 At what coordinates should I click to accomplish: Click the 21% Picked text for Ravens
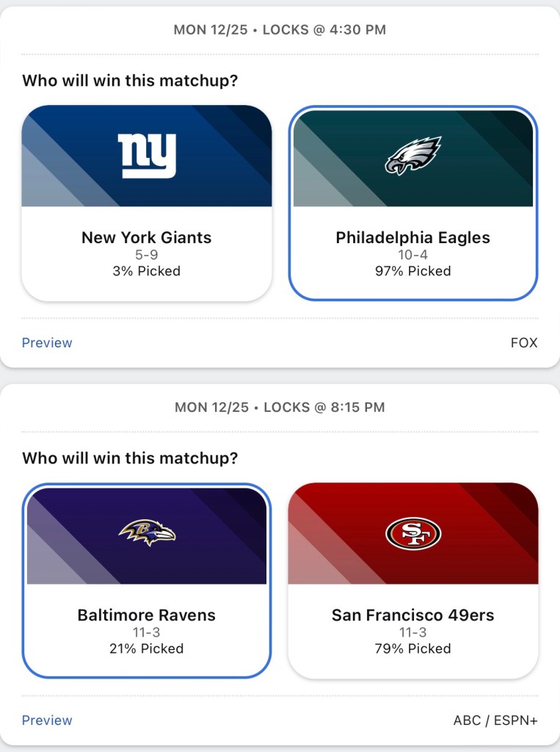pyautogui.click(x=147, y=648)
